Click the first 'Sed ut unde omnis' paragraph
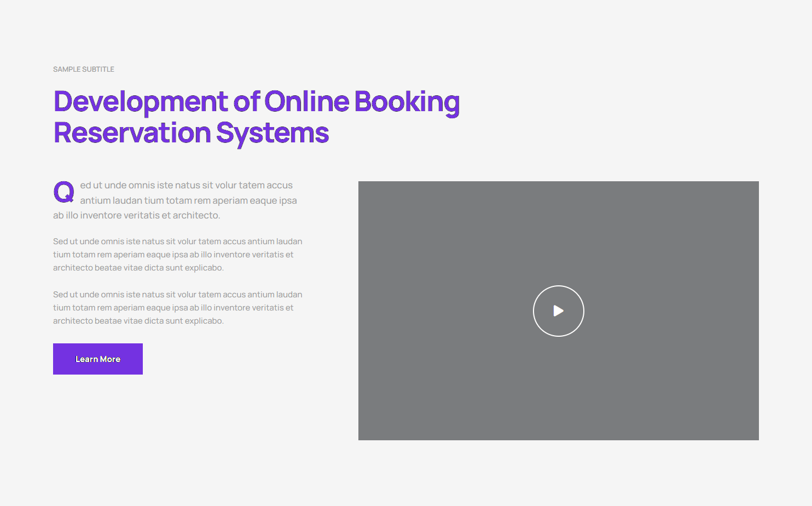812x506 pixels. 177,255
